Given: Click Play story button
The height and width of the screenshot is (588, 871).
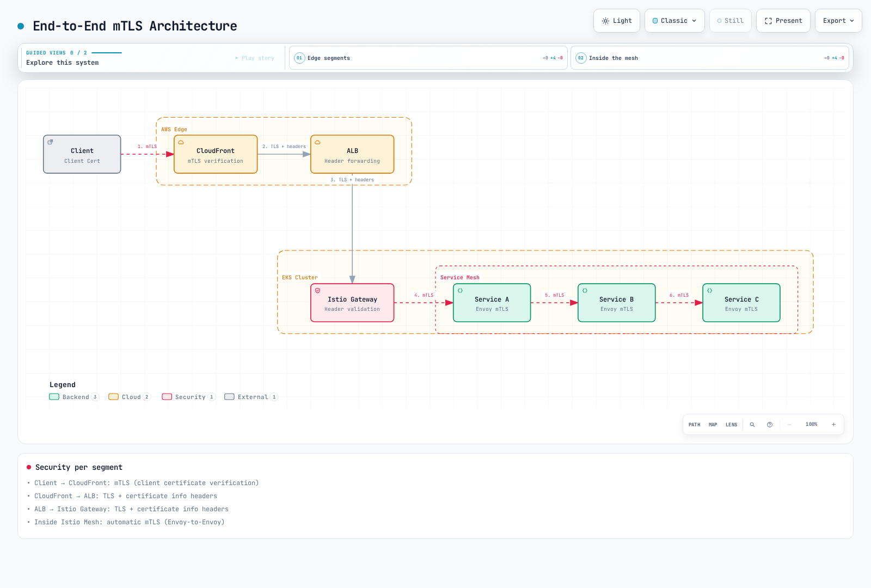Looking at the screenshot, I should (255, 58).
